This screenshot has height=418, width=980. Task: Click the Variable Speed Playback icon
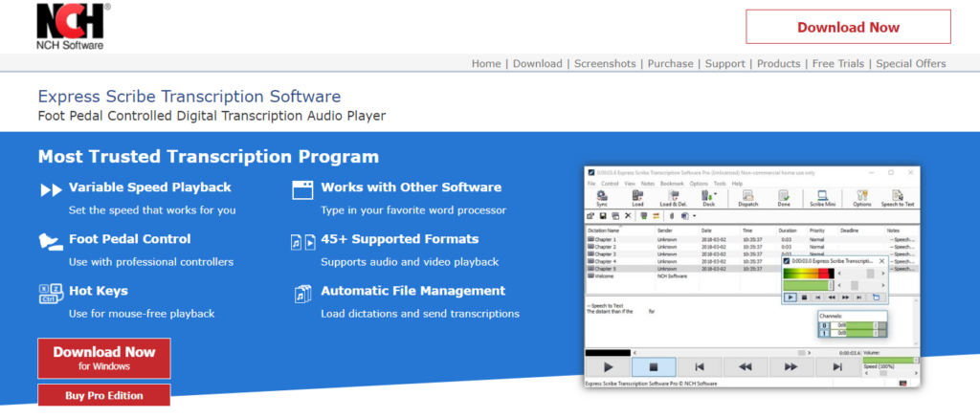tap(51, 188)
